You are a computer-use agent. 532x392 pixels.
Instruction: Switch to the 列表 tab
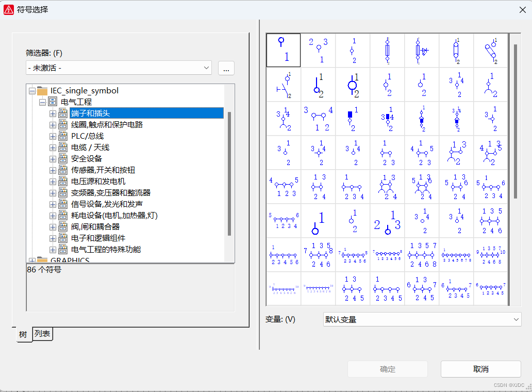[x=43, y=334]
